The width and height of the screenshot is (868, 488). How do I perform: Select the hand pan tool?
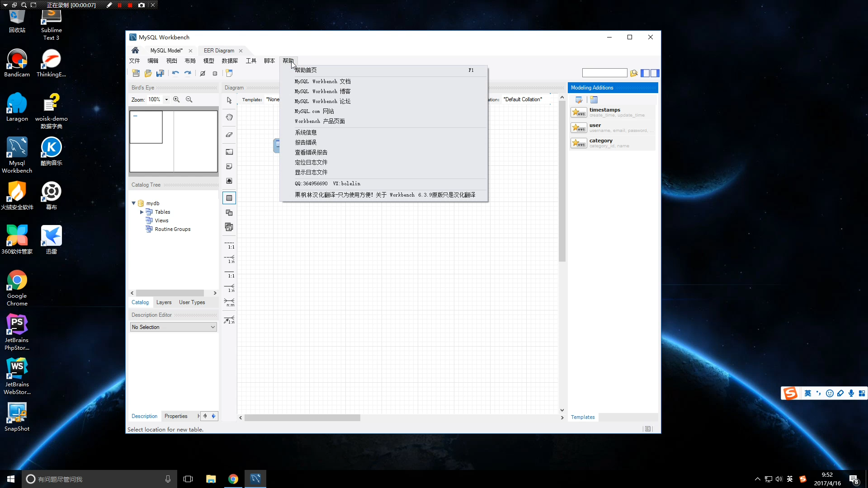point(229,117)
